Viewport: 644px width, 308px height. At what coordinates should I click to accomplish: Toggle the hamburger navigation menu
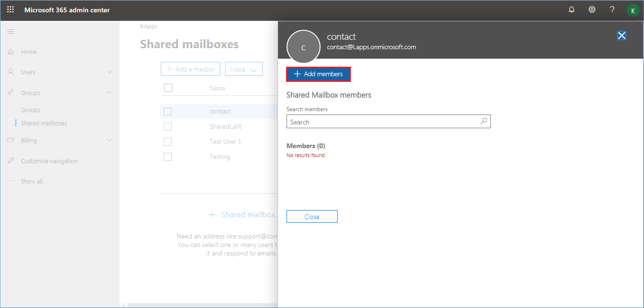10,31
